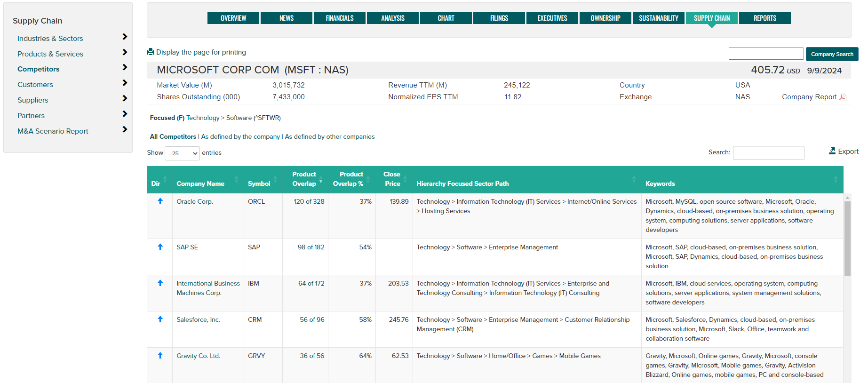Open the Reports tab
The width and height of the screenshot is (868, 383).
tap(765, 18)
